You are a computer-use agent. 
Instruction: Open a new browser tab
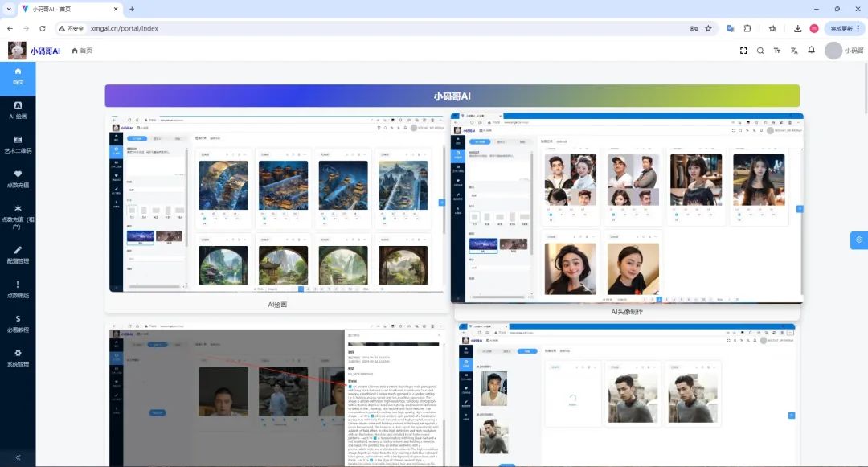[x=132, y=9]
